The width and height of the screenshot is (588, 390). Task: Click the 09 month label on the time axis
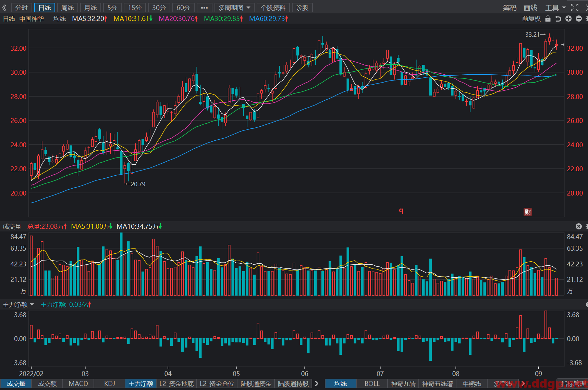tap(538, 374)
